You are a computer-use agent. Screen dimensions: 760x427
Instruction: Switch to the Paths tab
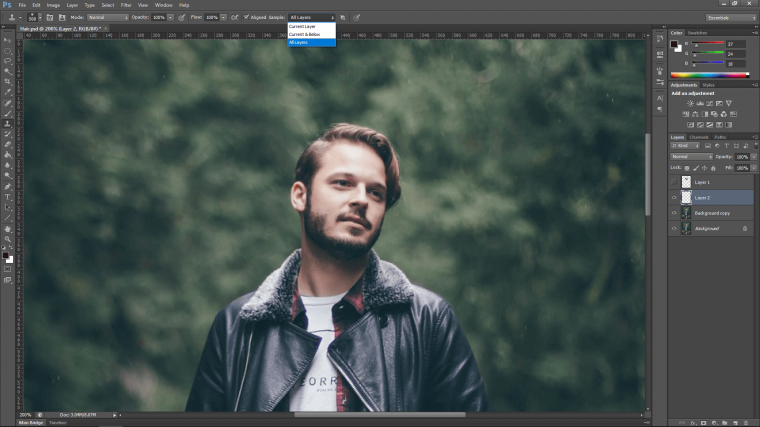click(x=720, y=137)
